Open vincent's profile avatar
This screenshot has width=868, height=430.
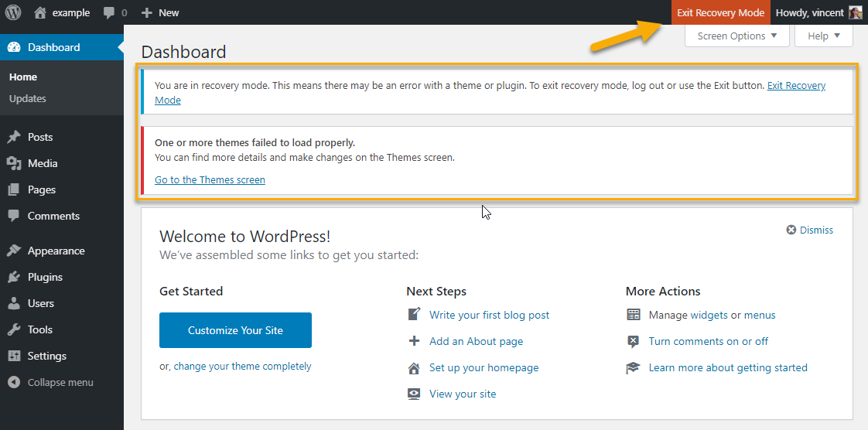click(856, 12)
